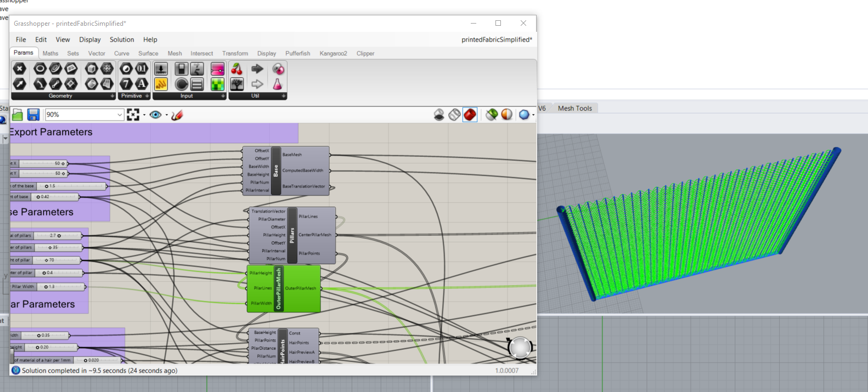The width and height of the screenshot is (868, 392).
Task: Pick the Galapagos flask icon
Action: [278, 84]
